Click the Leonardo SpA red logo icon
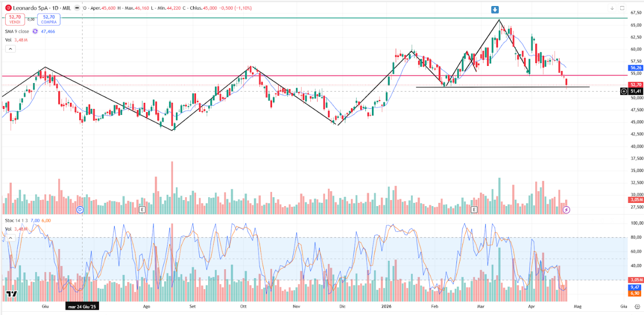644x315 pixels. click(x=8, y=8)
